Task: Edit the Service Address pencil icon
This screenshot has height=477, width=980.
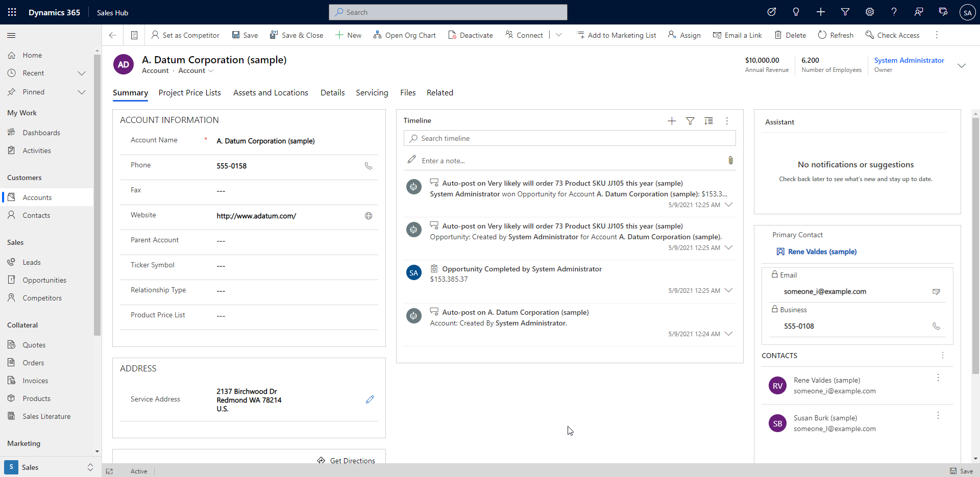Action: coord(370,399)
